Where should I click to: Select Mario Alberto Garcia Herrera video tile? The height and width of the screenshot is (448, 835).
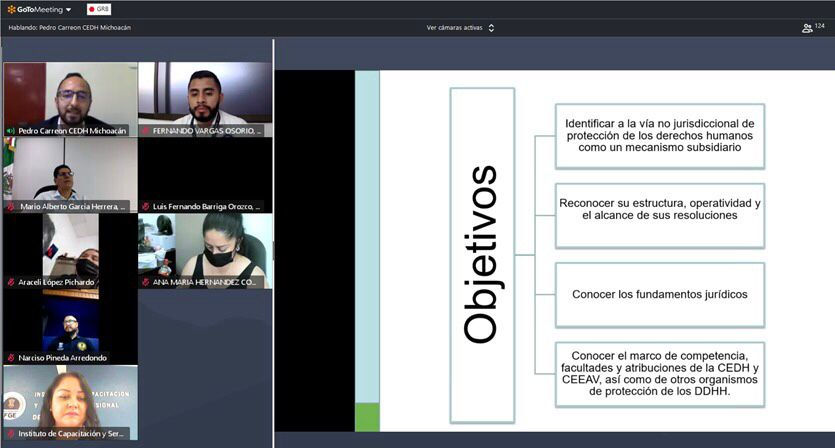click(x=70, y=175)
